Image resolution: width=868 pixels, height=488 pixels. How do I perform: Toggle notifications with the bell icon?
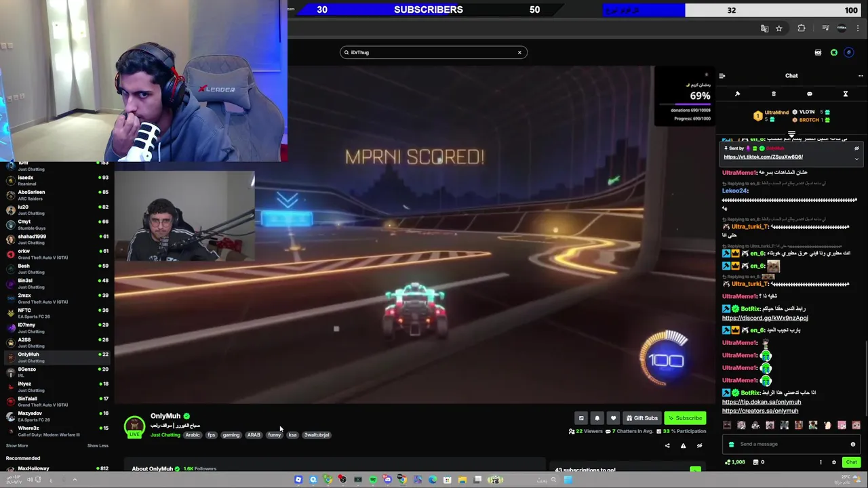597,418
